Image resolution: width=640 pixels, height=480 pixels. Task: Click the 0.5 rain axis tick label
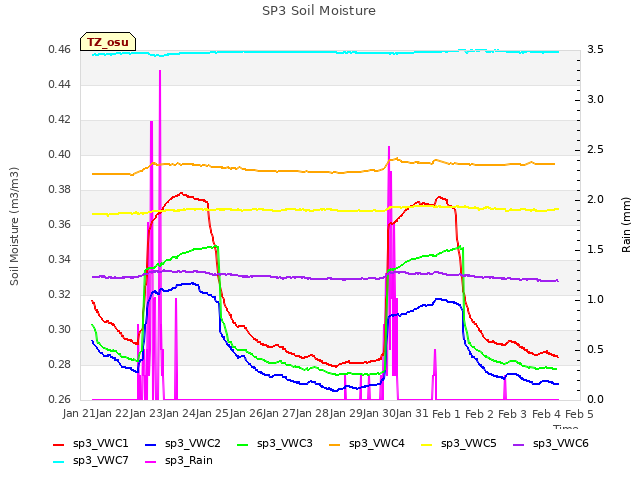tap(596, 350)
